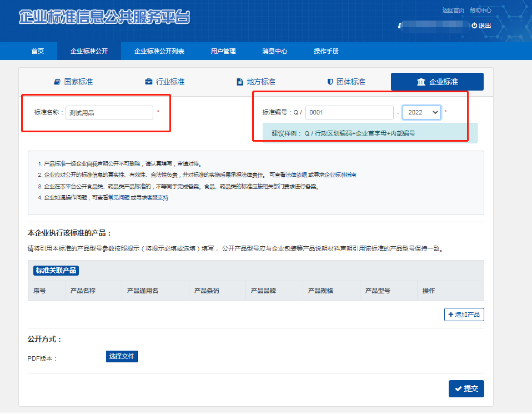
Task: Go to 用户管理 menu item
Action: click(223, 51)
